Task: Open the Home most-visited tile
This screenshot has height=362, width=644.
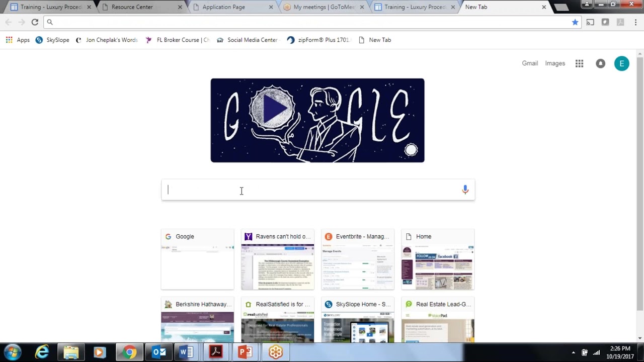Action: point(438,259)
